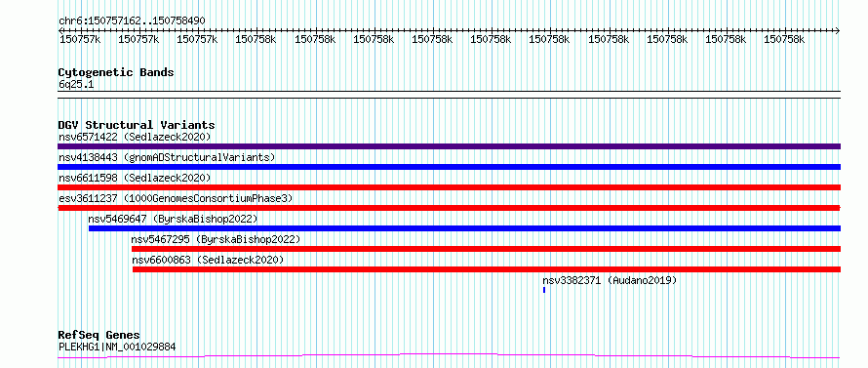This screenshot has height=368, width=868.
Task: Select the red nsv6611598 variant bar
Action: pos(449,187)
